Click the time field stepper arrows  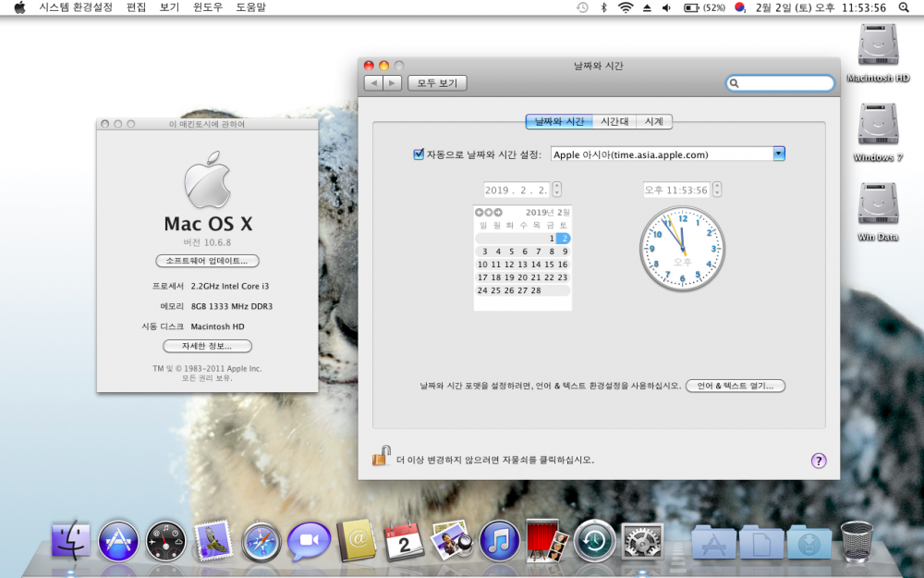[717, 190]
